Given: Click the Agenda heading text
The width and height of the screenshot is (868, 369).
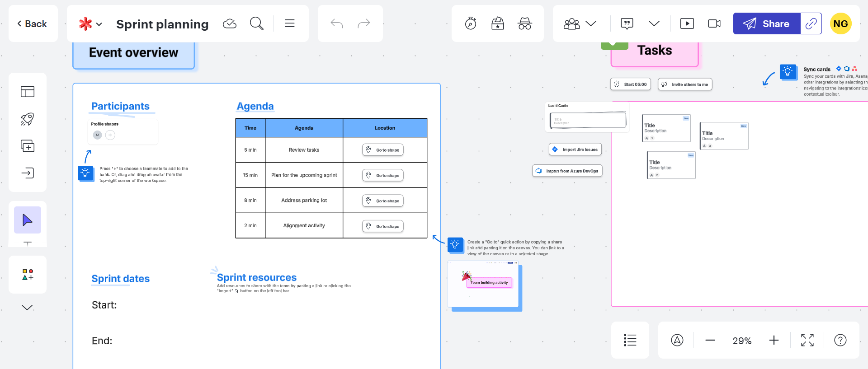Looking at the screenshot, I should pos(255,106).
